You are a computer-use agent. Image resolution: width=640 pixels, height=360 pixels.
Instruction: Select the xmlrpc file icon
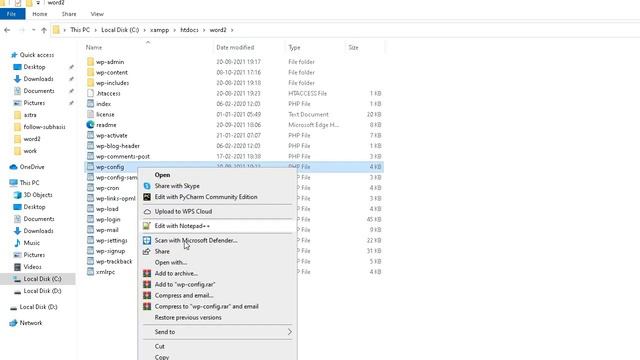pos(90,272)
